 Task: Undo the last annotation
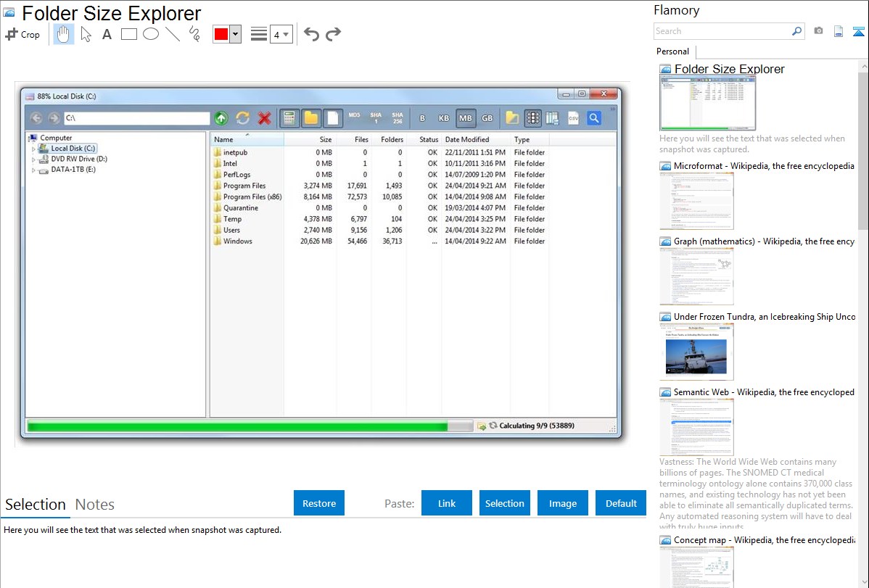pos(311,34)
